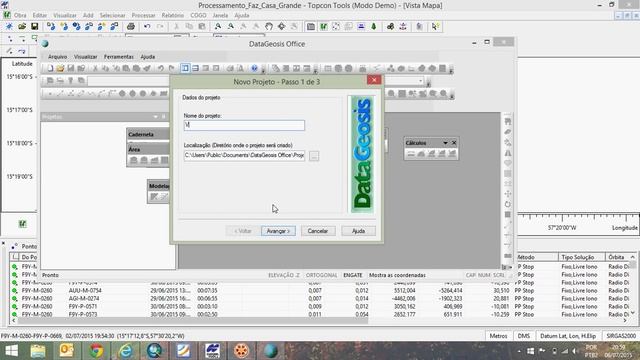Select the AGI-M-0274 table row
The width and height of the screenshot is (640, 360).
(318, 299)
